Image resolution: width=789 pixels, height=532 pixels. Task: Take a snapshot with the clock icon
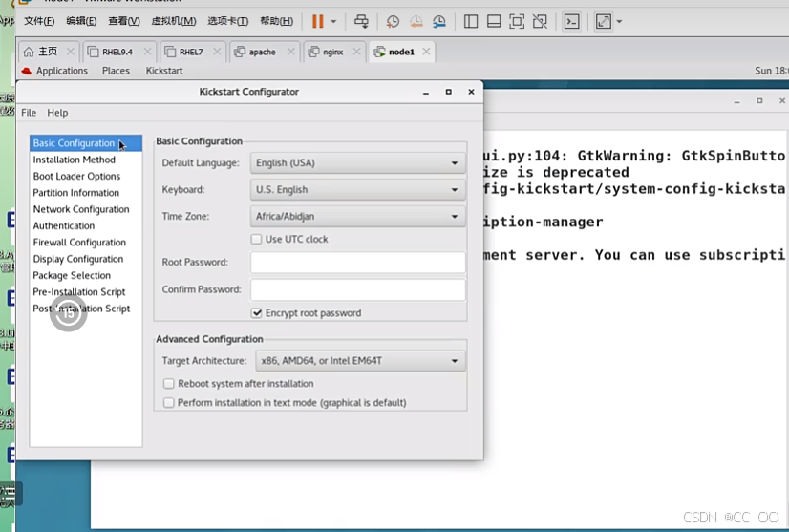393,22
